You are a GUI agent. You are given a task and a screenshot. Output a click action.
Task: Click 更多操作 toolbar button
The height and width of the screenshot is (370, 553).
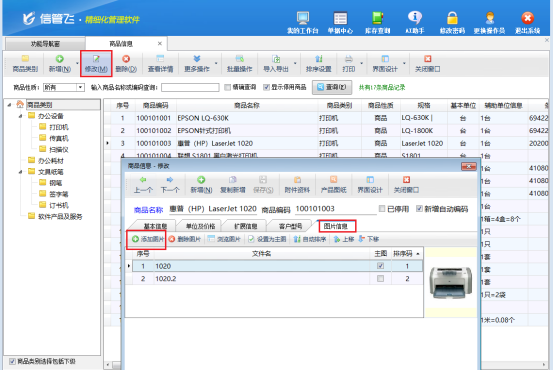click(197, 63)
